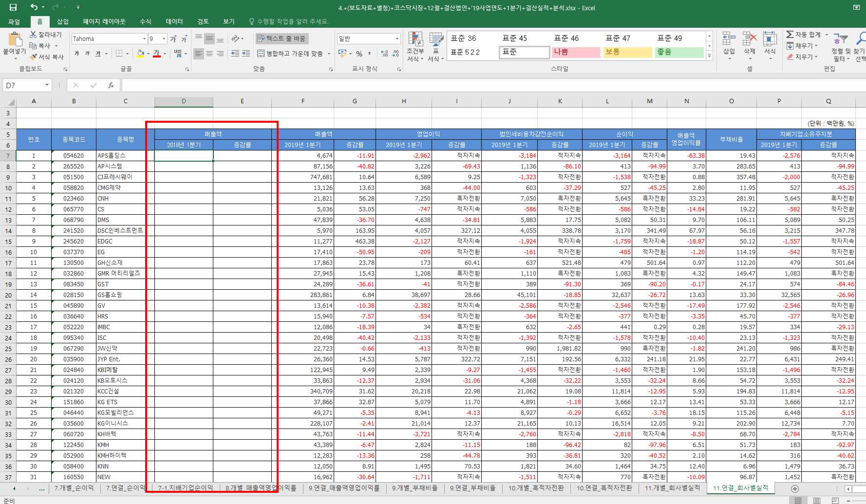Apply the 표준 45 cell style

coord(524,38)
